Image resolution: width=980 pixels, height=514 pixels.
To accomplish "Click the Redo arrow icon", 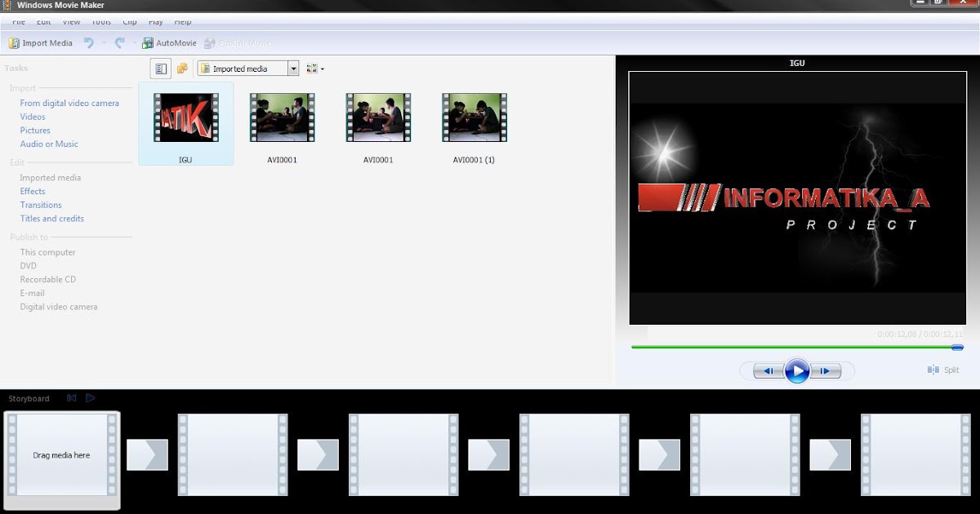I will (119, 43).
